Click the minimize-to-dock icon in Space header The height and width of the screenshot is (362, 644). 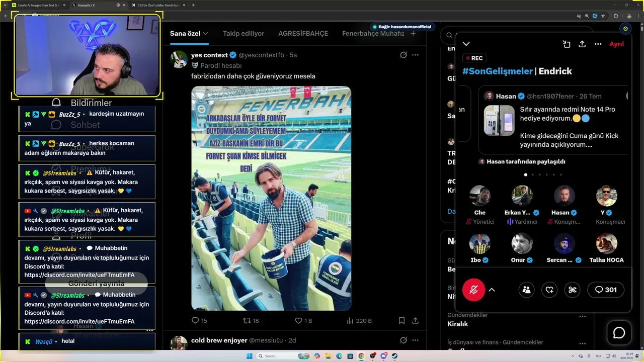(x=567, y=44)
